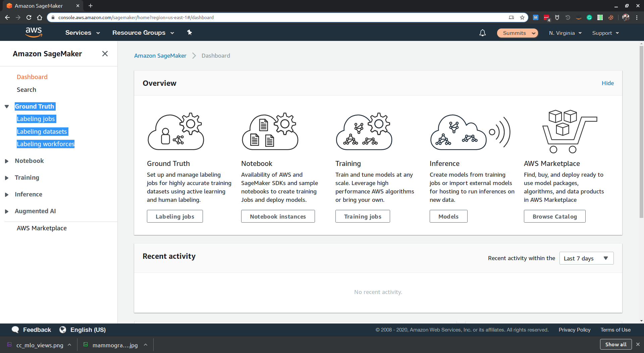
Task: Click the Grammarly extension icon
Action: click(x=589, y=17)
